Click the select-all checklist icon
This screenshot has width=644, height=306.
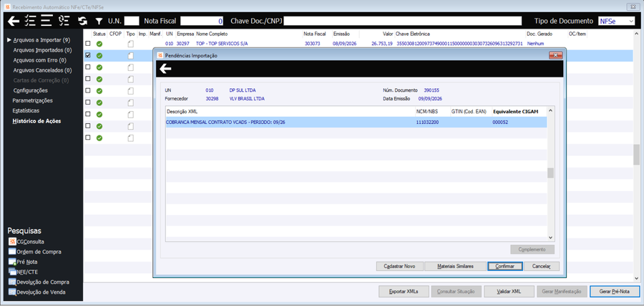tap(29, 21)
